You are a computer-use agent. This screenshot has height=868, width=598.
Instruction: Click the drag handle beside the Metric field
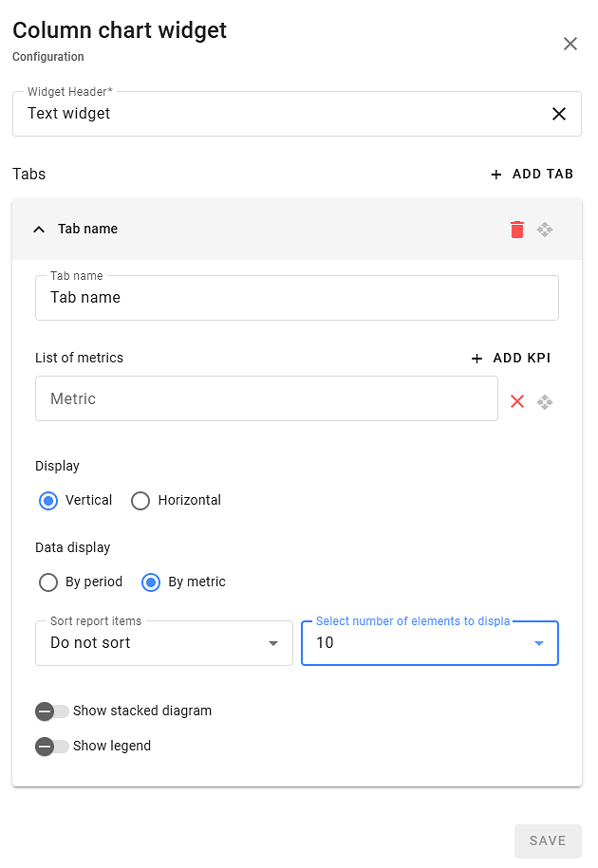(x=545, y=401)
